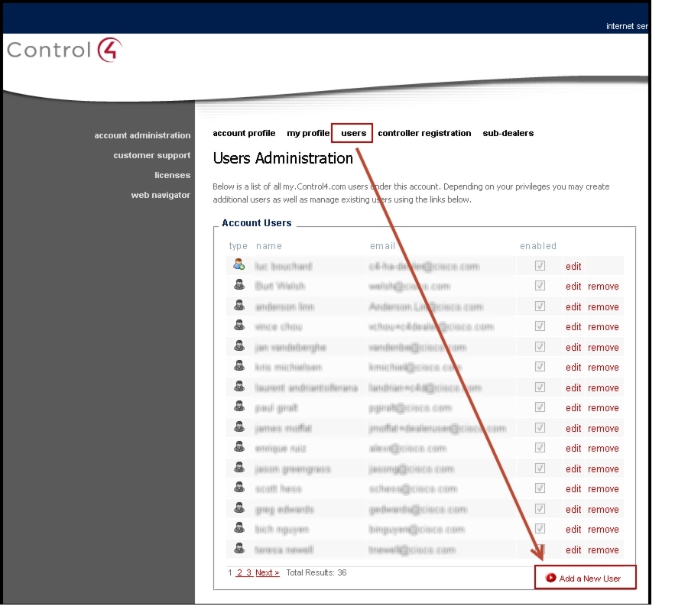The image size is (688, 616).
Task: Remove the user jan vandeberghe
Action: [603, 347]
